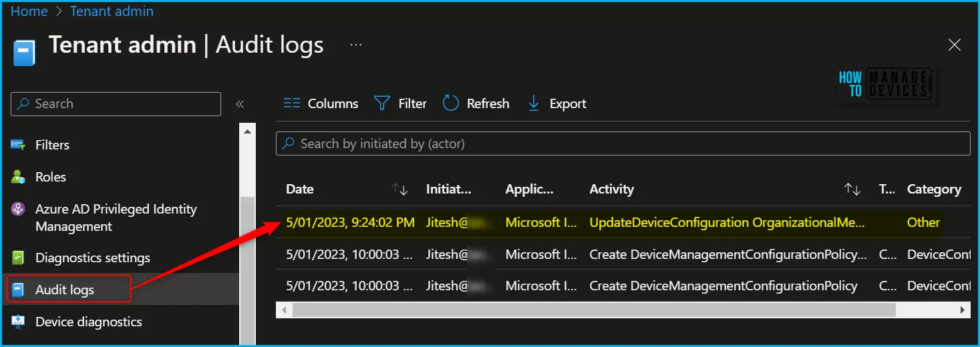Open the Create DeviceManagementConfigurationPolicy... truncated activity row
The width and height of the screenshot is (980, 347).
728,254
